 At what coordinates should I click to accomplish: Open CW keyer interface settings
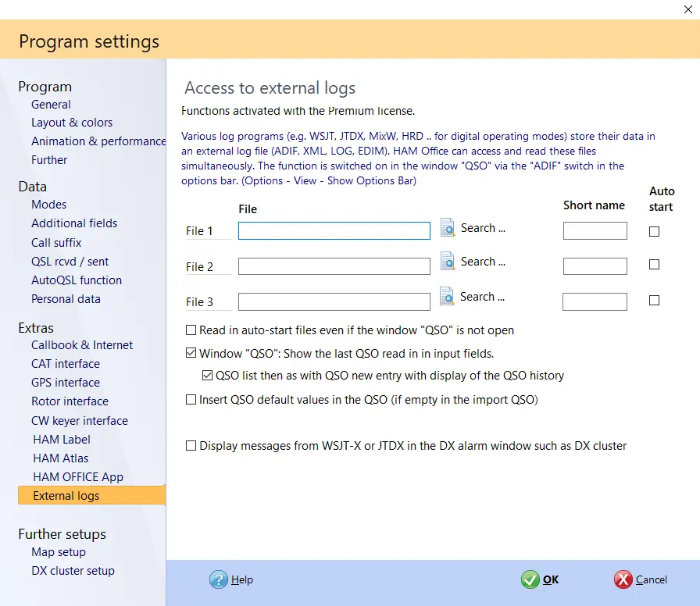[80, 421]
